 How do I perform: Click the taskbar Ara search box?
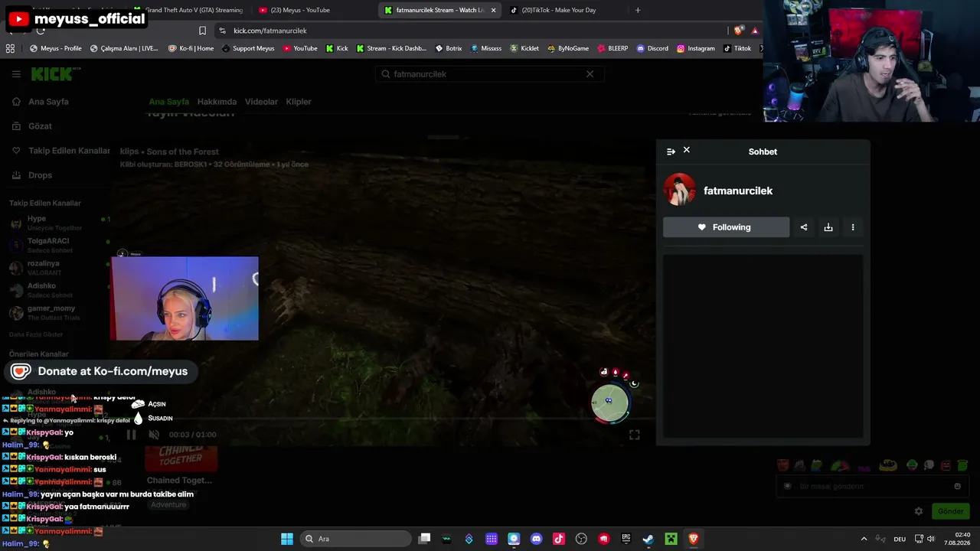(354, 539)
